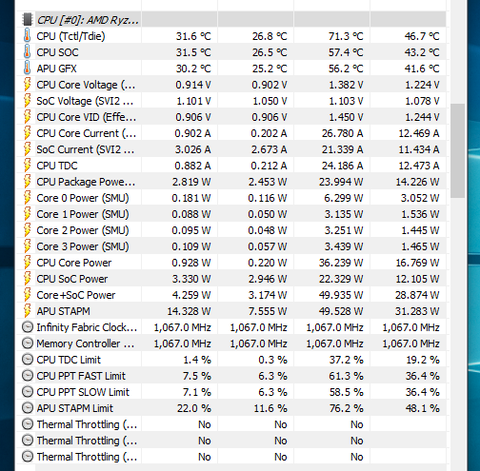Click circle icon beside CPU PPT FAST Limit
The width and height of the screenshot is (480, 471).
(27, 376)
